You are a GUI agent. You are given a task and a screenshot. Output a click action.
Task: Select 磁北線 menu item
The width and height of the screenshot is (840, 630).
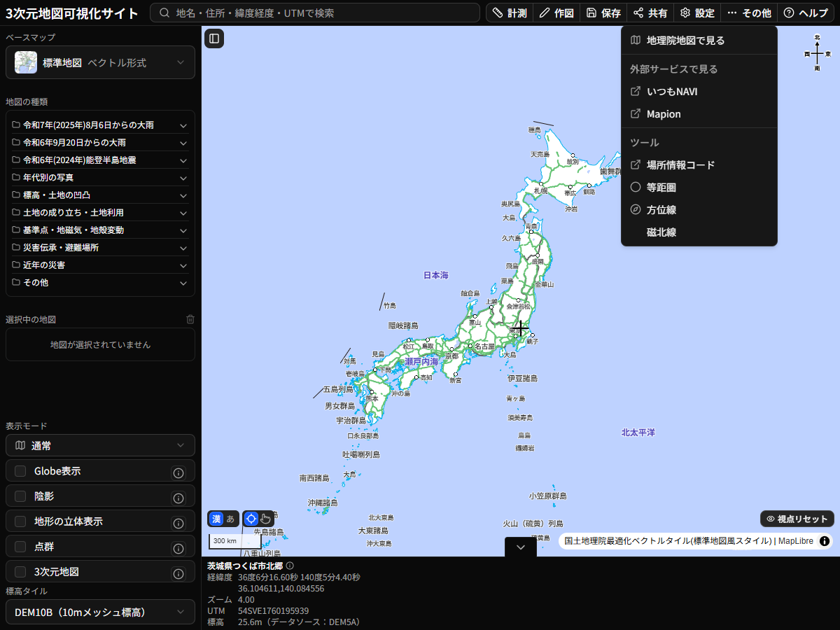[699, 232]
